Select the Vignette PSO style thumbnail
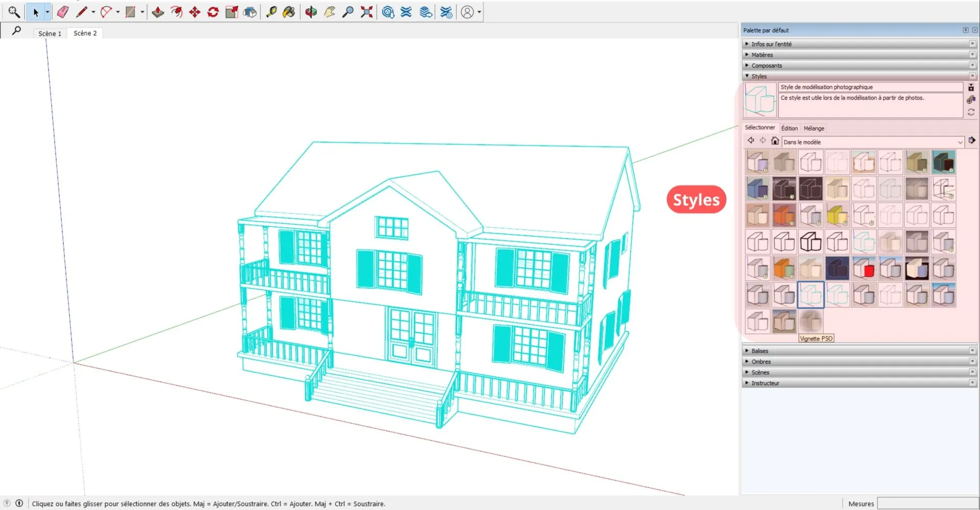Image resolution: width=980 pixels, height=510 pixels. (x=811, y=322)
